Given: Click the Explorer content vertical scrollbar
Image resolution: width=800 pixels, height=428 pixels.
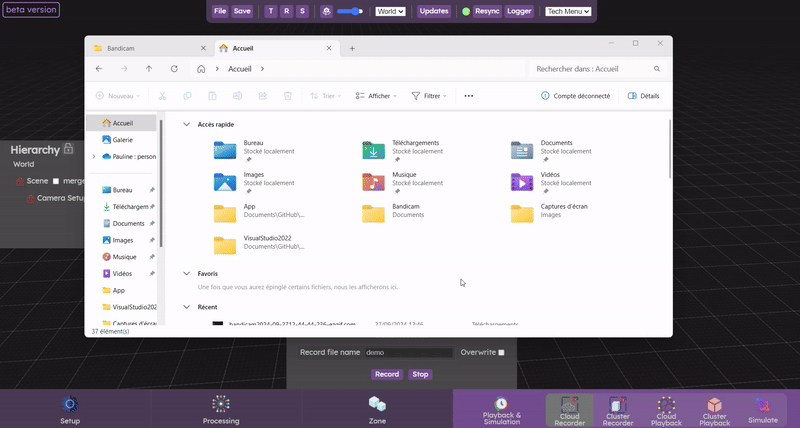Looking at the screenshot, I should [669, 149].
